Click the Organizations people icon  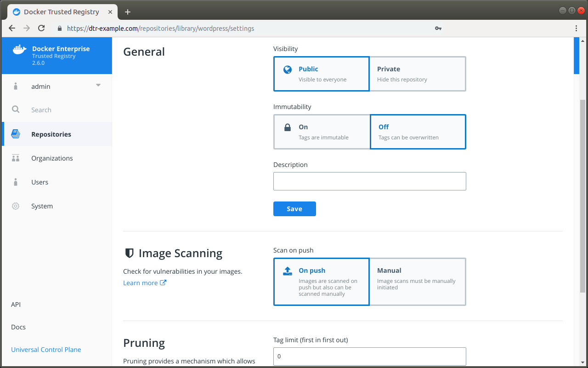[x=16, y=158]
